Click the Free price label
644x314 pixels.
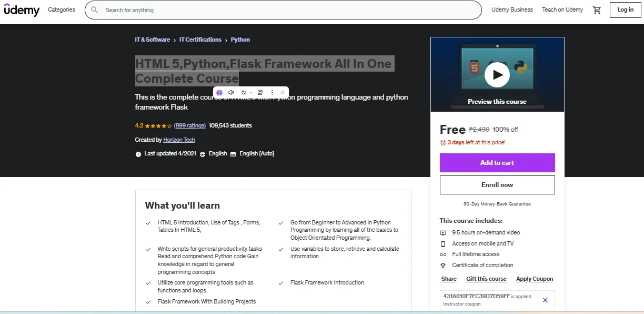coord(452,130)
